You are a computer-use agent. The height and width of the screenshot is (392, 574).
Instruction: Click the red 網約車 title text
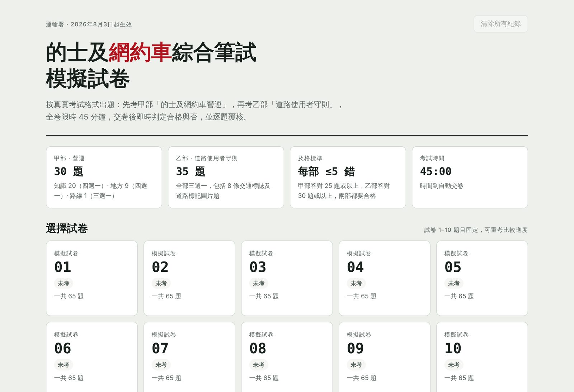click(x=140, y=52)
